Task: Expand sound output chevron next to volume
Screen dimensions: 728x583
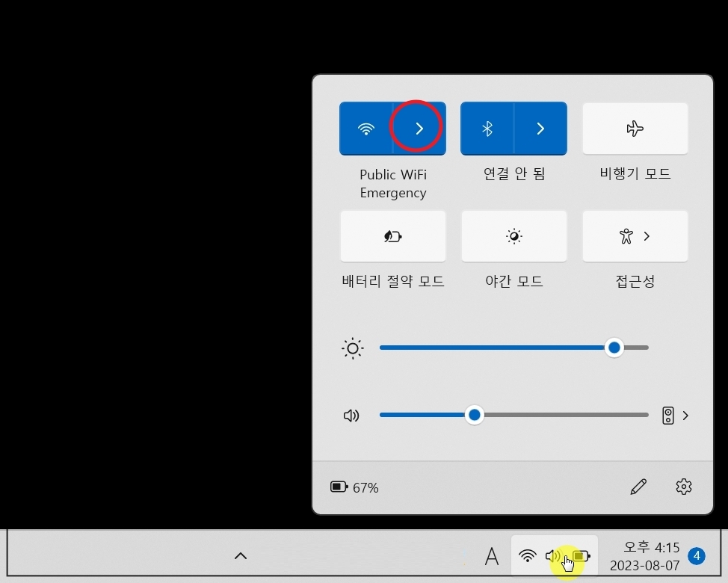Action: point(685,416)
